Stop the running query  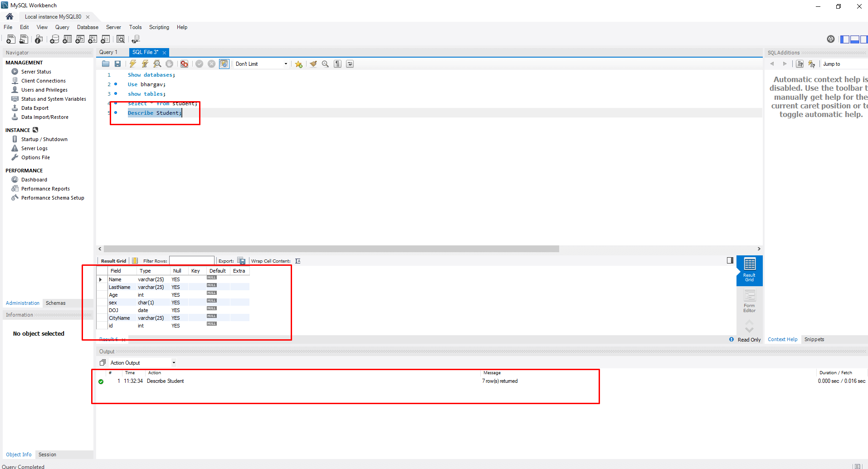(169, 64)
